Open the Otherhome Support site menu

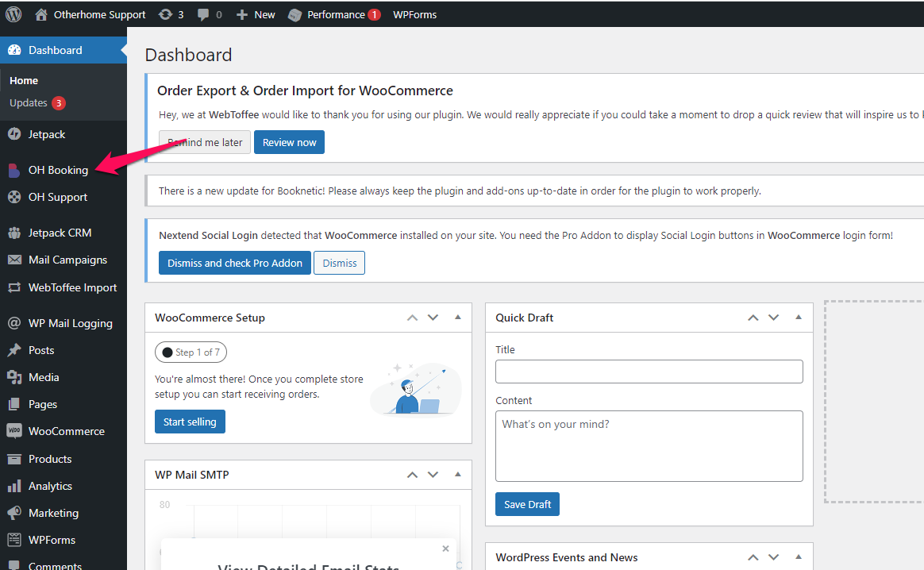(99, 15)
